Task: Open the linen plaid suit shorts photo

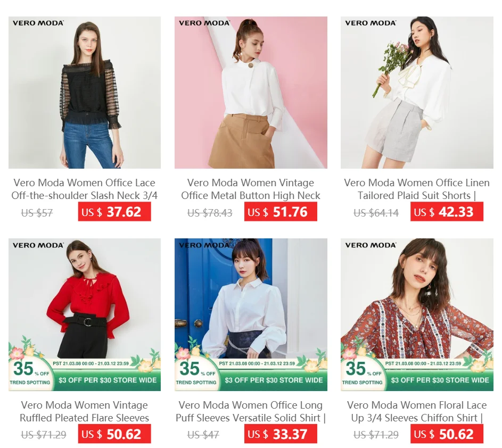Action: pos(417,93)
